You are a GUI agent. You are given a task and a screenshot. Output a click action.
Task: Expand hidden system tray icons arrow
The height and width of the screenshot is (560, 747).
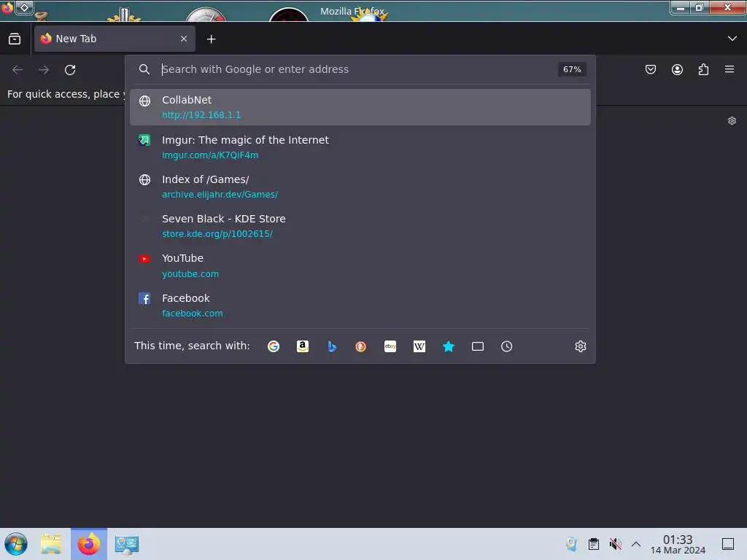(x=636, y=544)
